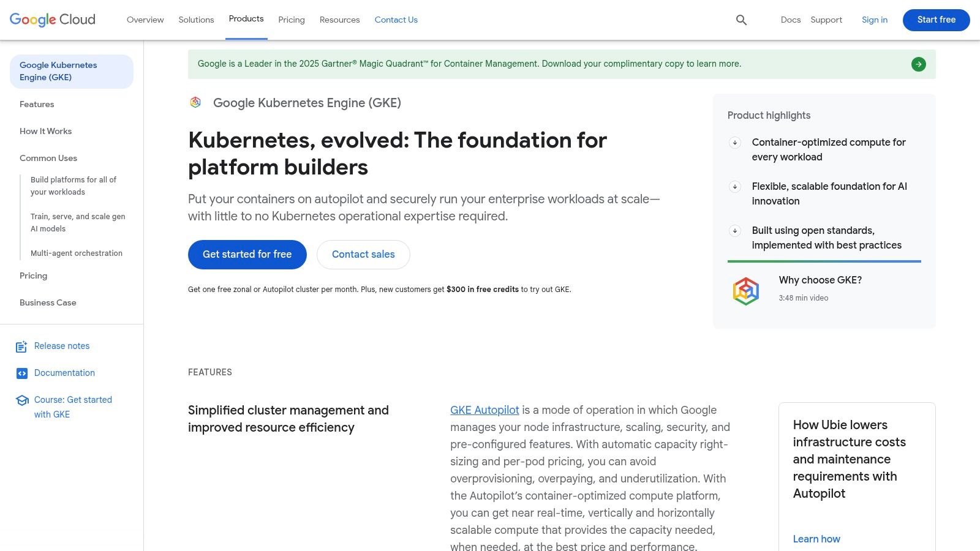Expand the 'Built using open standards' highlight arrow
980x551 pixels.
click(734, 231)
